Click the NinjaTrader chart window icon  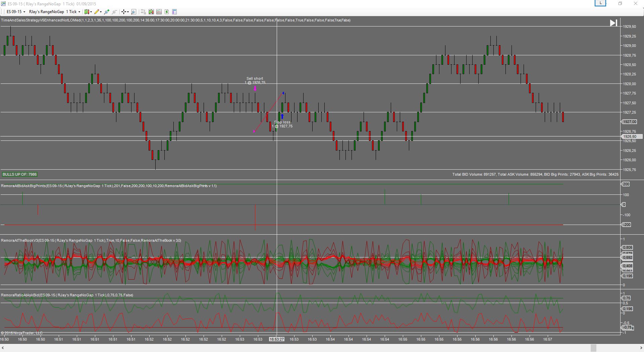(x=3, y=4)
